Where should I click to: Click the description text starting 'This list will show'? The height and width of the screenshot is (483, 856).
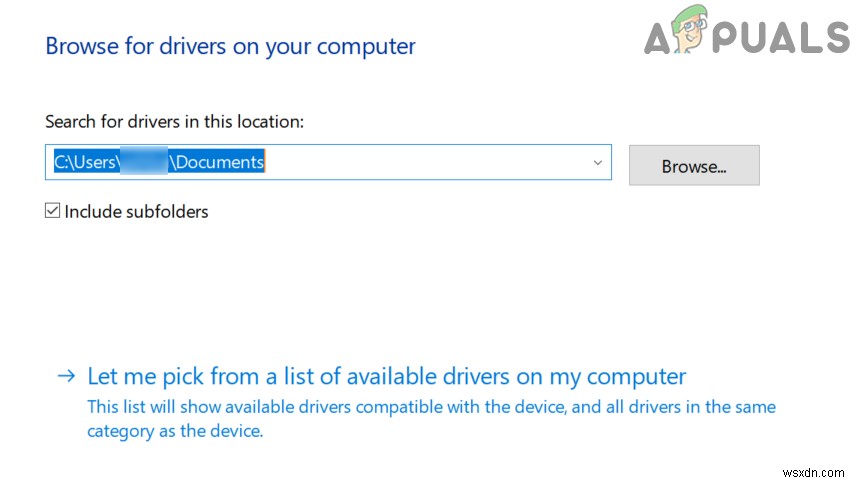tap(430, 407)
